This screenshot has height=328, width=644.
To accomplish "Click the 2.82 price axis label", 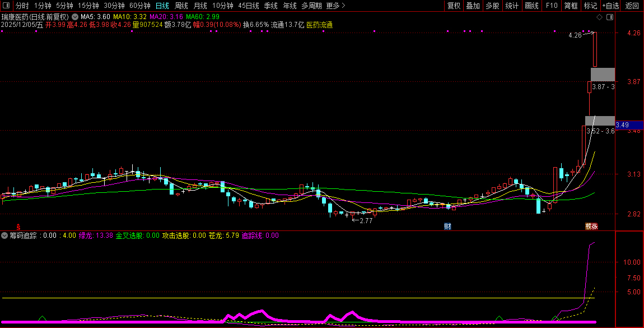I will pos(634,214).
